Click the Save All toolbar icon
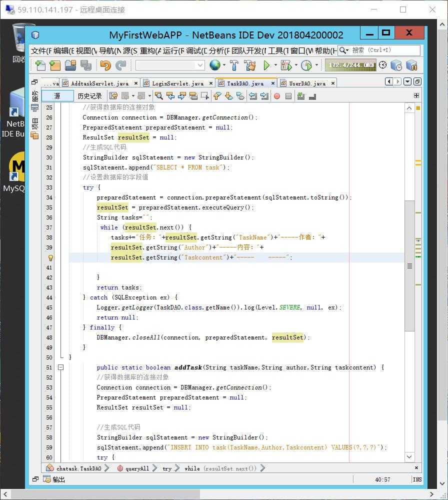Viewport: 448px width, 500px height. click(x=86, y=65)
